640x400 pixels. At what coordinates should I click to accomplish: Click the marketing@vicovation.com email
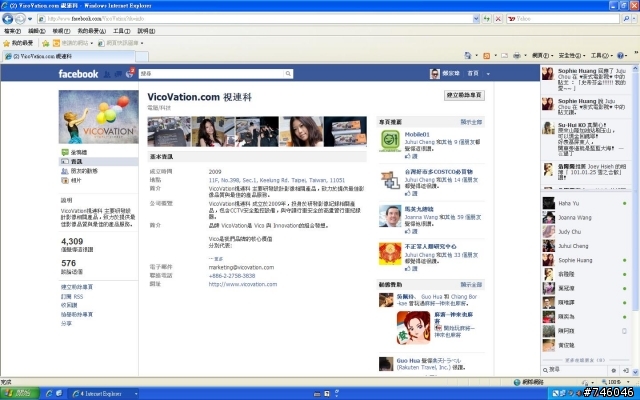pyautogui.click(x=241, y=267)
